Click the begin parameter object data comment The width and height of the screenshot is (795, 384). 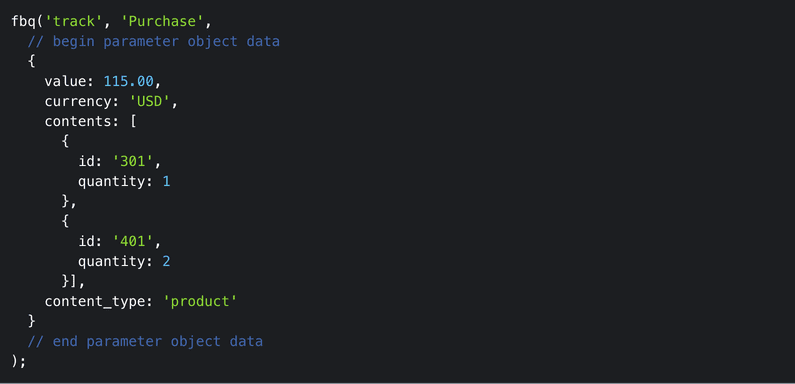[x=154, y=41]
